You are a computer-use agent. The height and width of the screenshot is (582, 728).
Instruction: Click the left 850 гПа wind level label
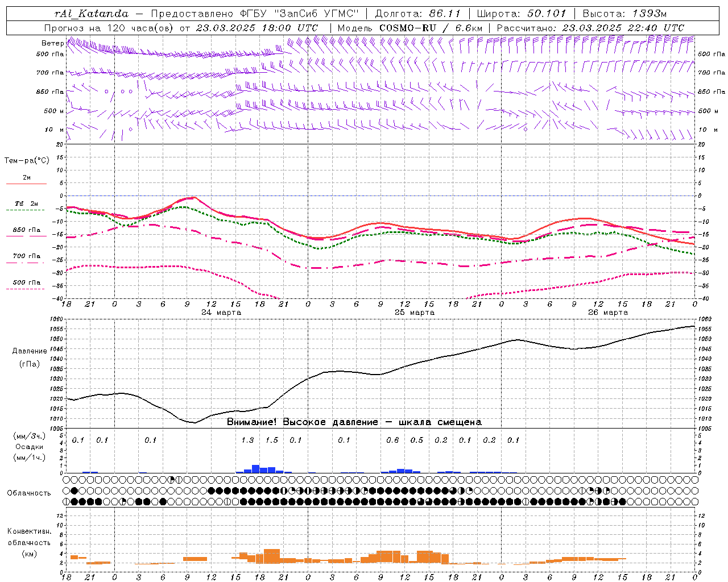point(50,92)
